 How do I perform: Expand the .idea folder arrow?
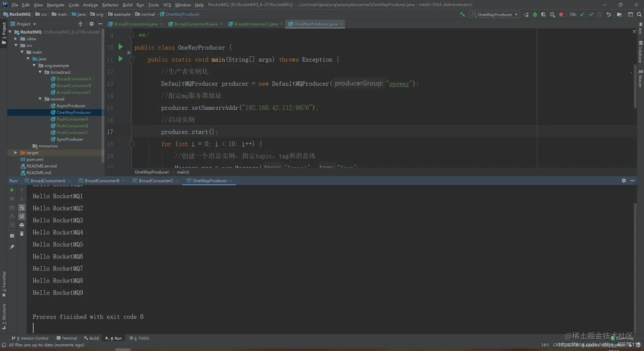pos(16,39)
